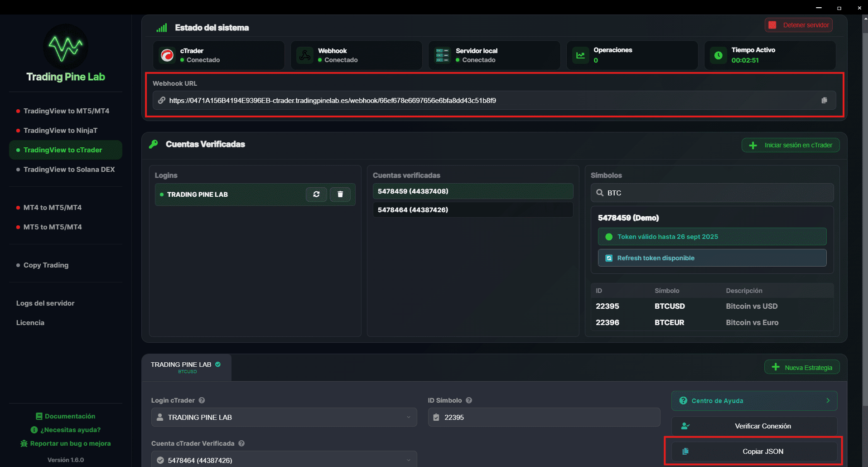Image resolution: width=868 pixels, height=467 pixels.
Task: Copy the Webhook URL using copy icon
Action: point(825,100)
